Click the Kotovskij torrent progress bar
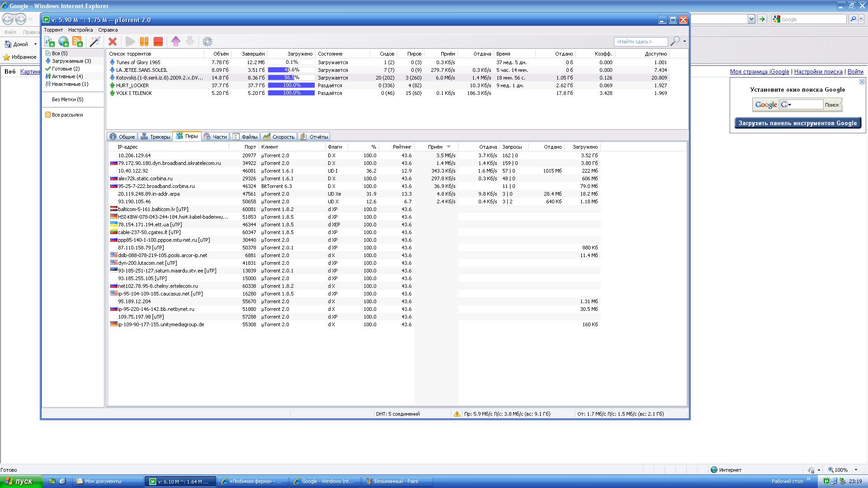 coord(291,78)
